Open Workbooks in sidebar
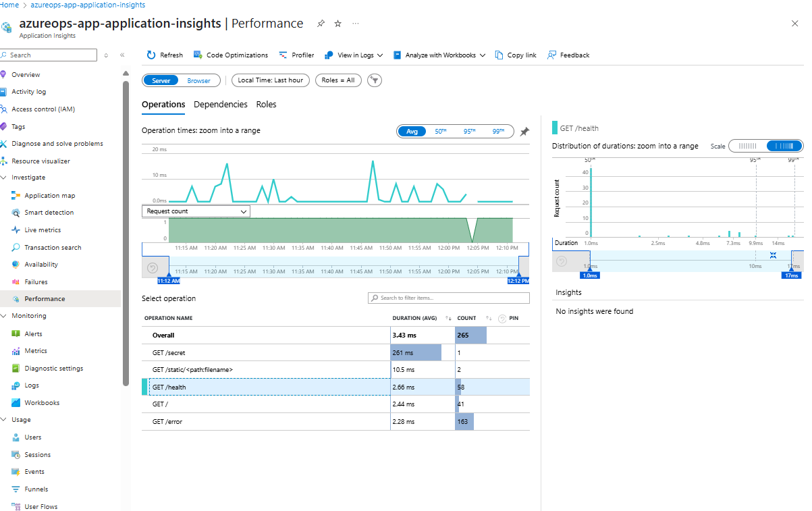Viewport: 812px width, 511px height. [x=42, y=402]
